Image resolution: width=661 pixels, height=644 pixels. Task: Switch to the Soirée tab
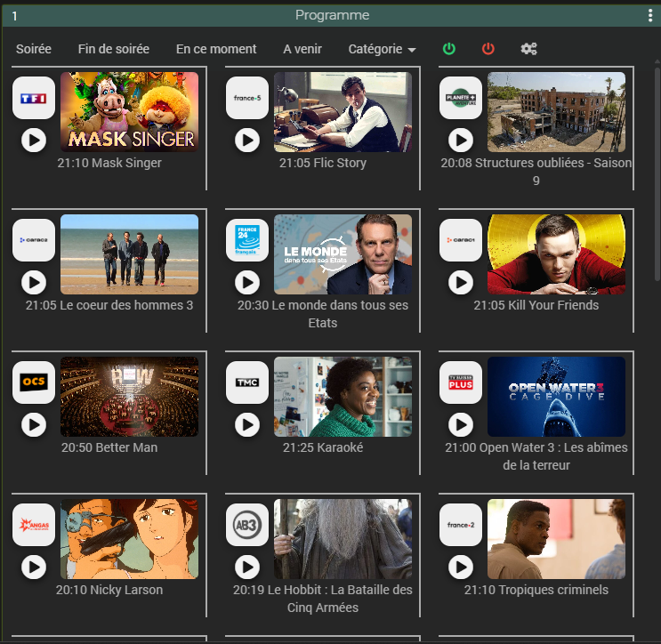34,49
